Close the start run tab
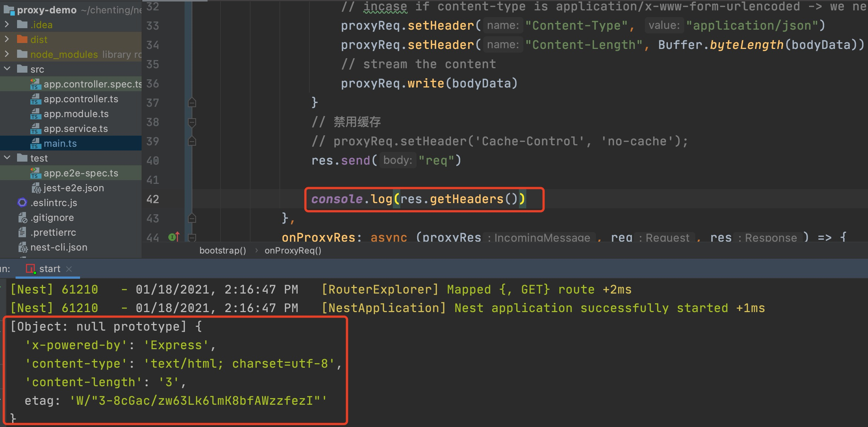The width and height of the screenshot is (868, 427). point(69,269)
